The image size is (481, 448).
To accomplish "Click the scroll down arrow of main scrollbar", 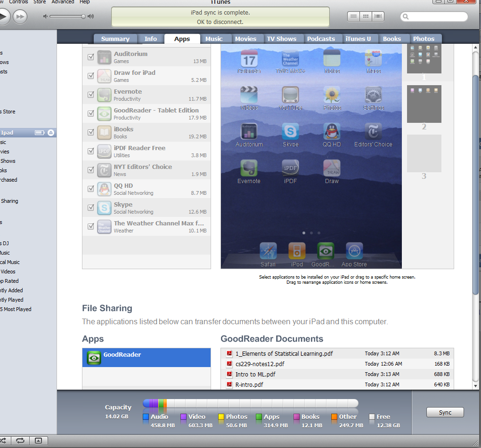I will 475,386.
